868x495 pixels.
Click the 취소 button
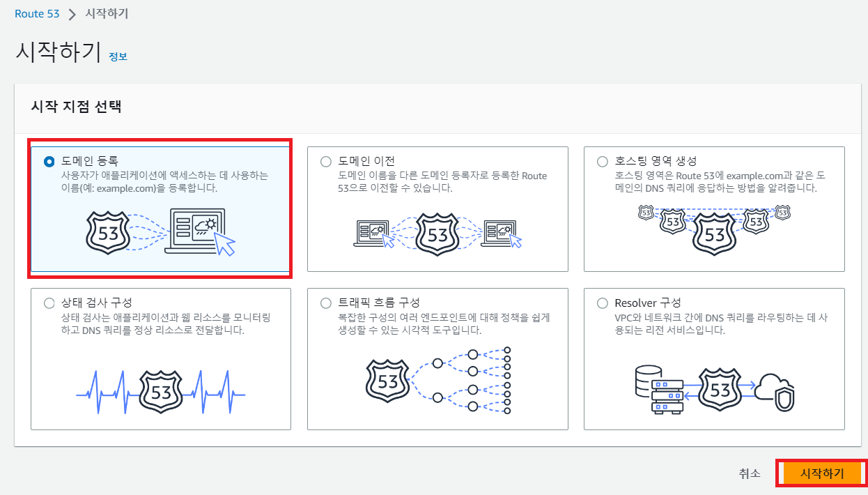tap(750, 473)
